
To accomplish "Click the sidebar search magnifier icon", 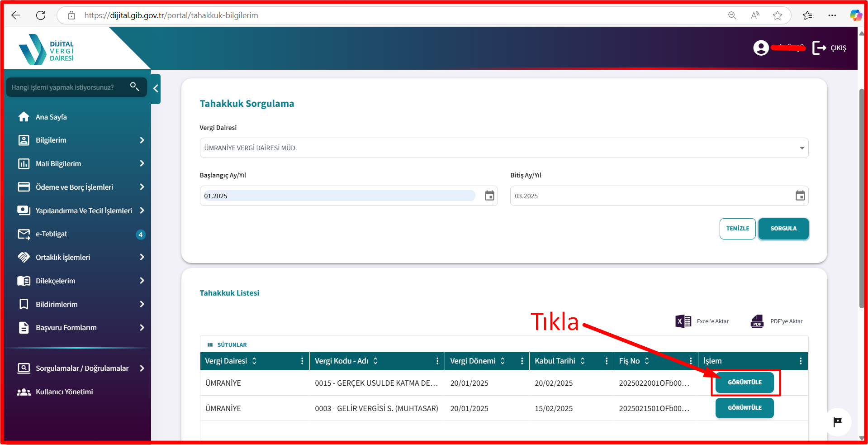I will point(134,86).
